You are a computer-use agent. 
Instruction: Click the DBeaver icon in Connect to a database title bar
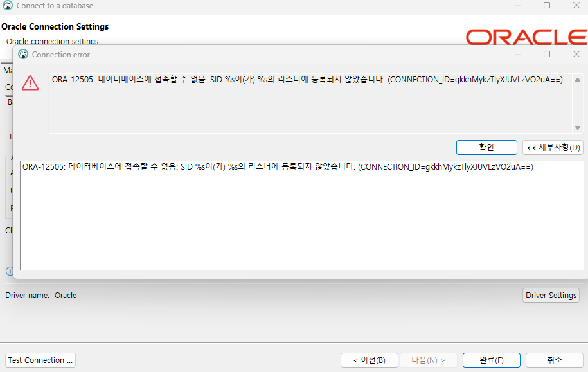[x=8, y=6]
